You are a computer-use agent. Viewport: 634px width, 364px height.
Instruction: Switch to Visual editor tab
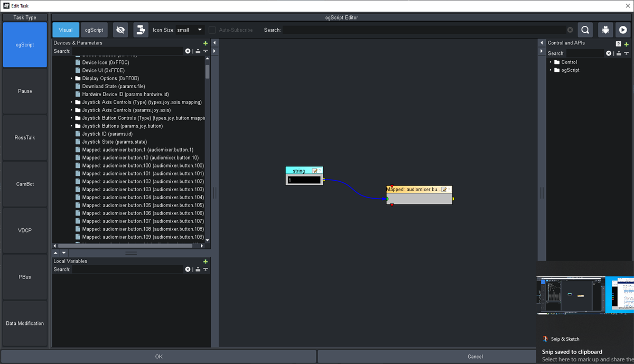(x=66, y=30)
